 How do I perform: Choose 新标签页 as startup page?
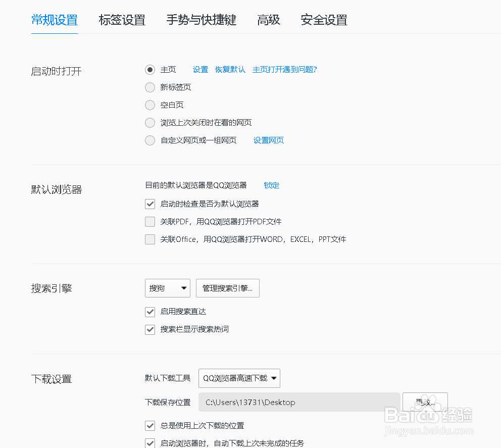pos(150,87)
